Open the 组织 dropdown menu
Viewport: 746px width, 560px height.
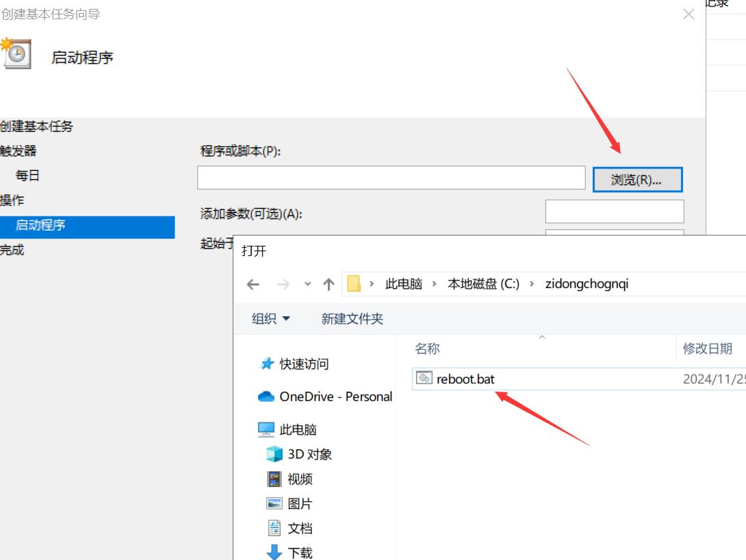click(x=271, y=318)
